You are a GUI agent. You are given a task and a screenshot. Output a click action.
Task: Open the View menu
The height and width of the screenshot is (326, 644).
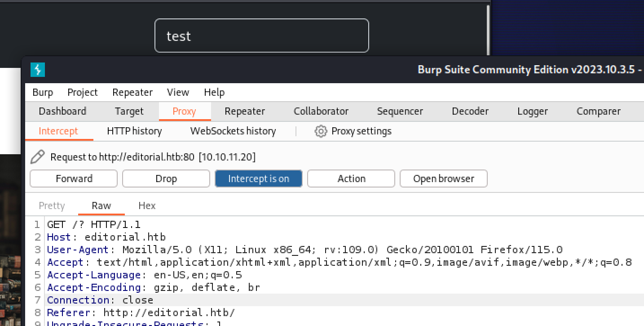178,92
